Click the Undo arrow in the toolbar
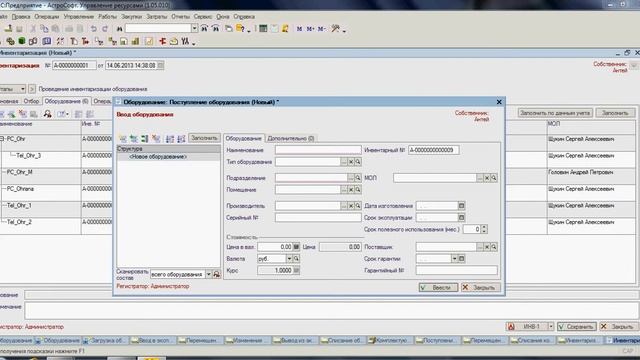Image resolution: width=640 pixels, height=360 pixels. (93, 29)
